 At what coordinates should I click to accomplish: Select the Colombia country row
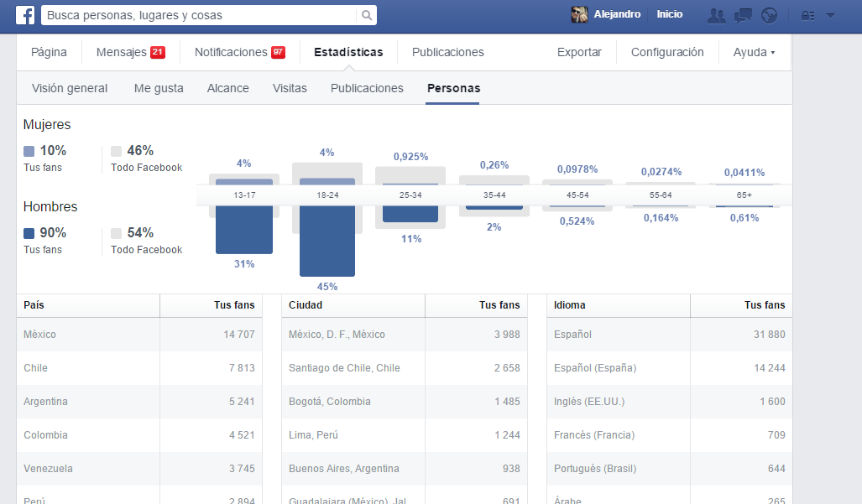(x=139, y=435)
